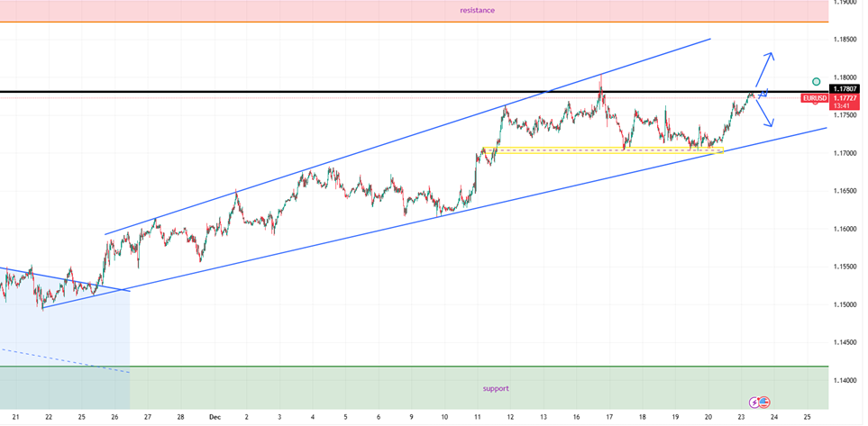Select the purple 'support' text label
Image resolution: width=868 pixels, height=426 pixels.
496,388
